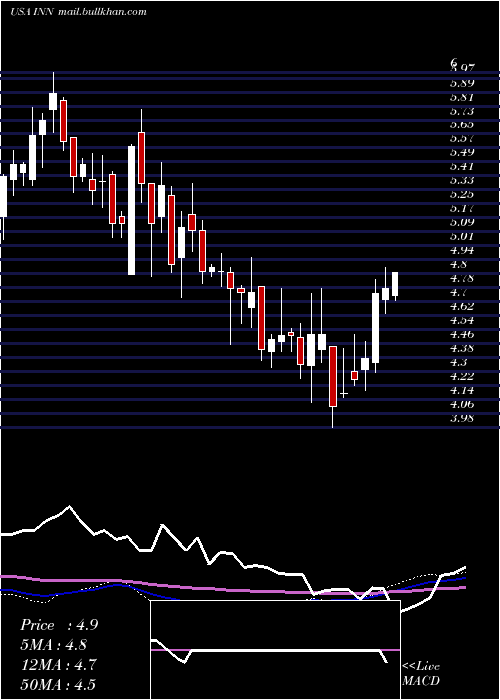Click the 5.09 price axis label
Viewport: 500px width, 700px height.
click(x=462, y=222)
